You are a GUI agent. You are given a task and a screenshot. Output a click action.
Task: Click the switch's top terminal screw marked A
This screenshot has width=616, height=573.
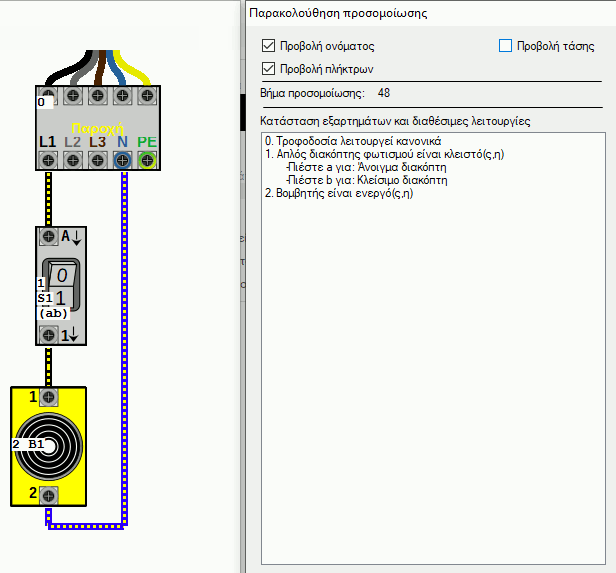pyautogui.click(x=47, y=237)
